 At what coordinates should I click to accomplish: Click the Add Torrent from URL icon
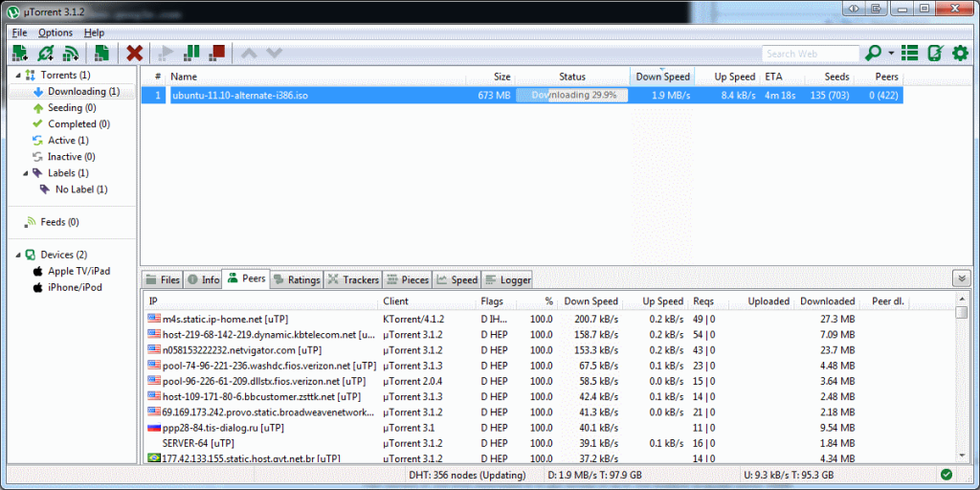pos(45,54)
